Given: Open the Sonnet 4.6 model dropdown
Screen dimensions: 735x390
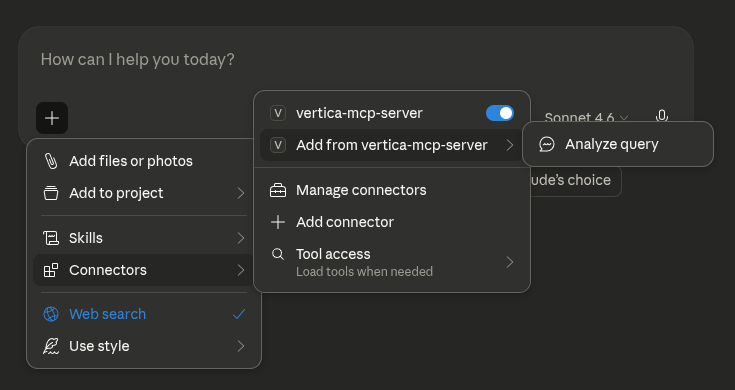Looking at the screenshot, I should click(x=586, y=117).
